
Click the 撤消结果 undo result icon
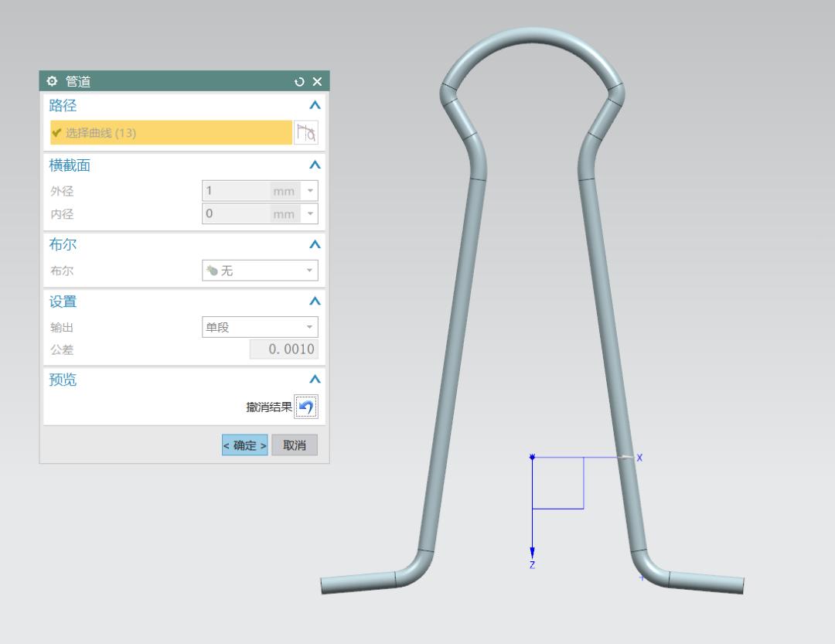[x=307, y=407]
